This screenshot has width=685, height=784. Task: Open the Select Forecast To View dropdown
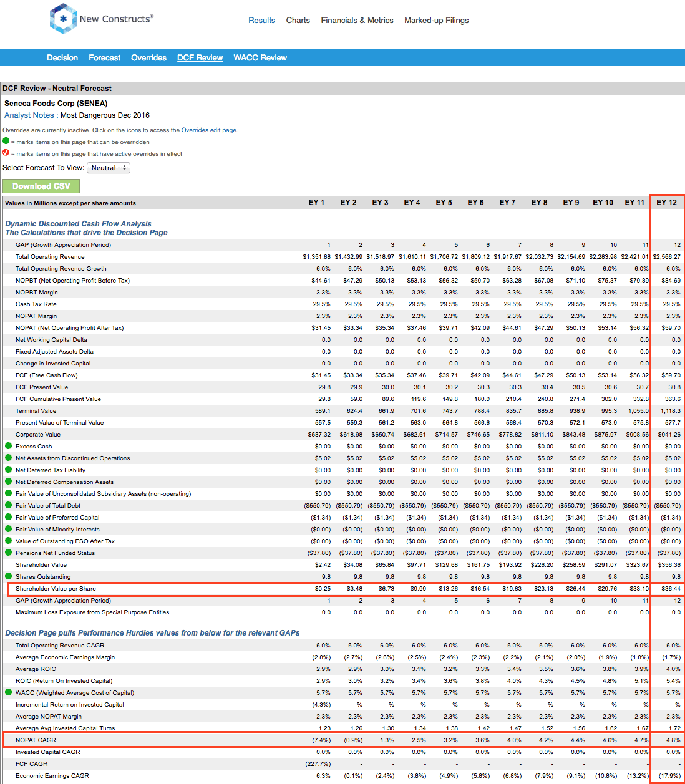(x=109, y=168)
